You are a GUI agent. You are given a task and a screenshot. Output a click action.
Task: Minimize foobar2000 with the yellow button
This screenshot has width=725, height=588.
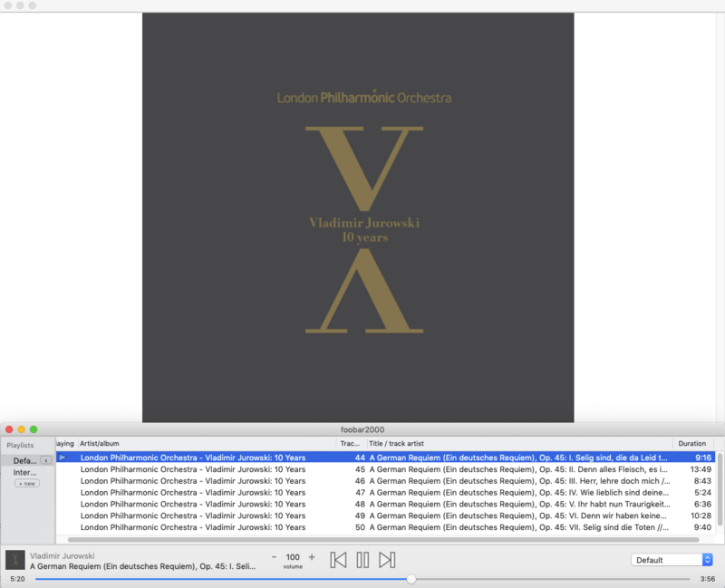coord(21,429)
